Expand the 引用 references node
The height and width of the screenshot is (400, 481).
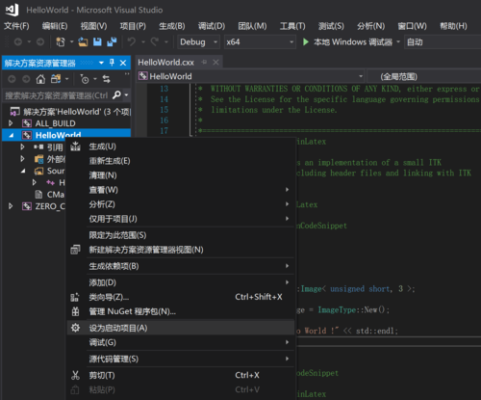point(22,147)
